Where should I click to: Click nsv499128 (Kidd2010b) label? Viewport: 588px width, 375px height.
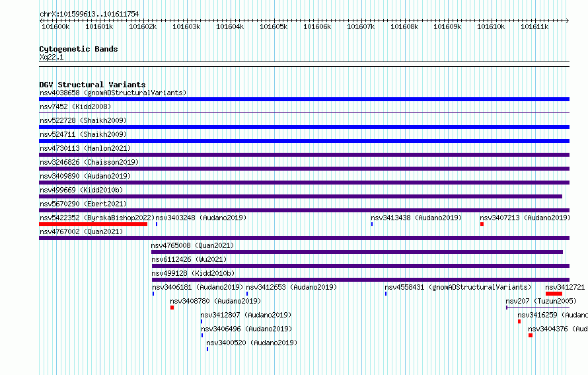click(x=193, y=273)
